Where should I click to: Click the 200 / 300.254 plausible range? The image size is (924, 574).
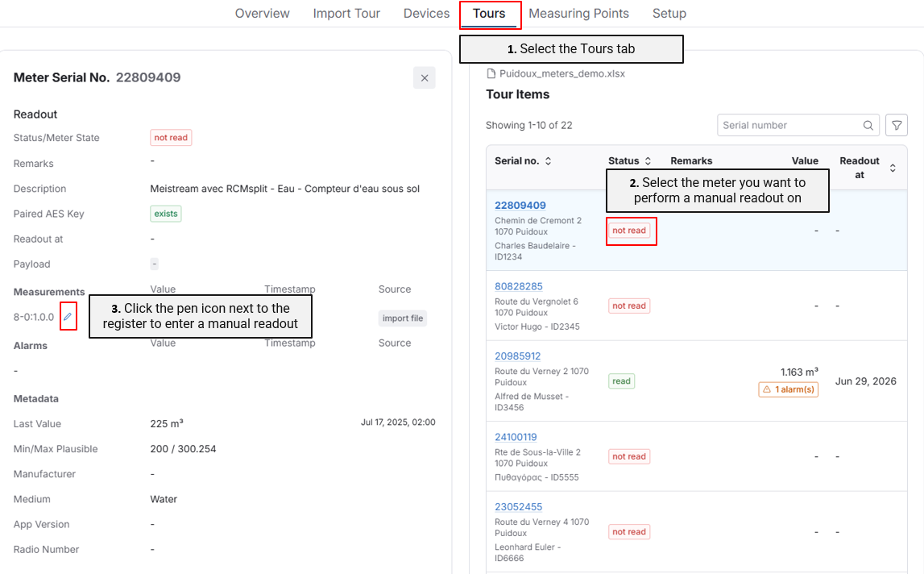tap(183, 449)
